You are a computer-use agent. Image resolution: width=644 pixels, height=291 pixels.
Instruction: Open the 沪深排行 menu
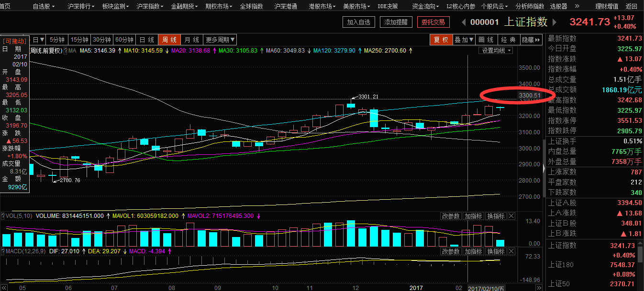tap(81, 6)
